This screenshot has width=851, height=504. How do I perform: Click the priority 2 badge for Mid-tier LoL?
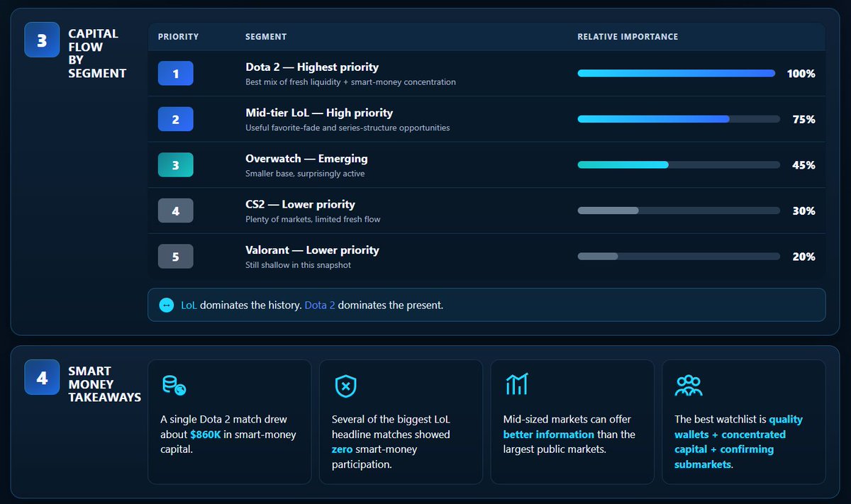pos(176,119)
